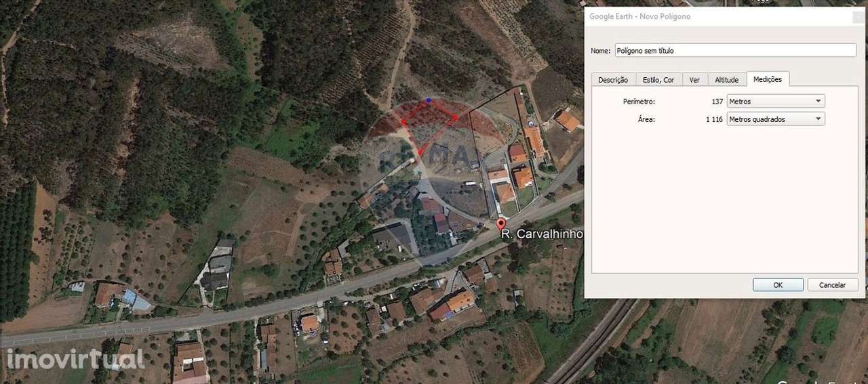Click the Nome field with Polígono sem título
The image size is (868, 384).
tap(735, 50)
